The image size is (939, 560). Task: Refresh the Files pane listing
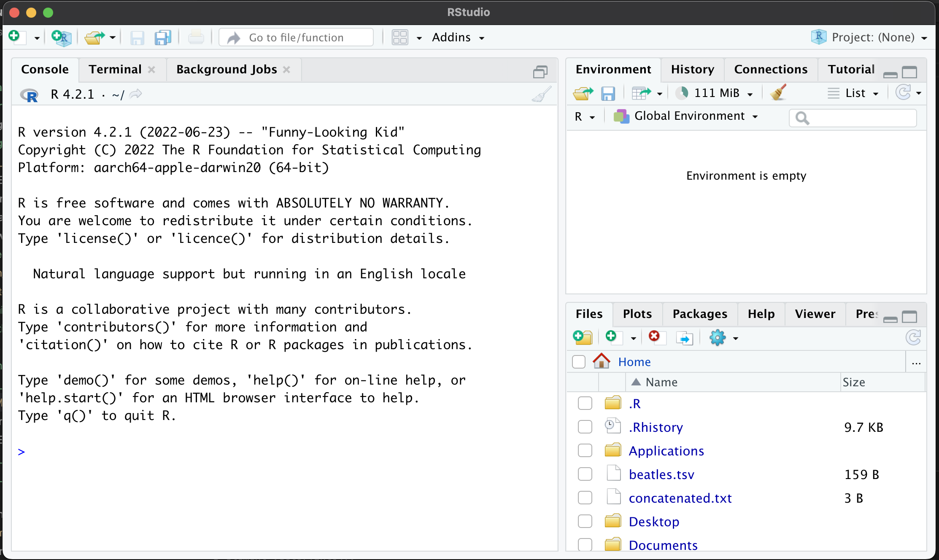coord(913,337)
